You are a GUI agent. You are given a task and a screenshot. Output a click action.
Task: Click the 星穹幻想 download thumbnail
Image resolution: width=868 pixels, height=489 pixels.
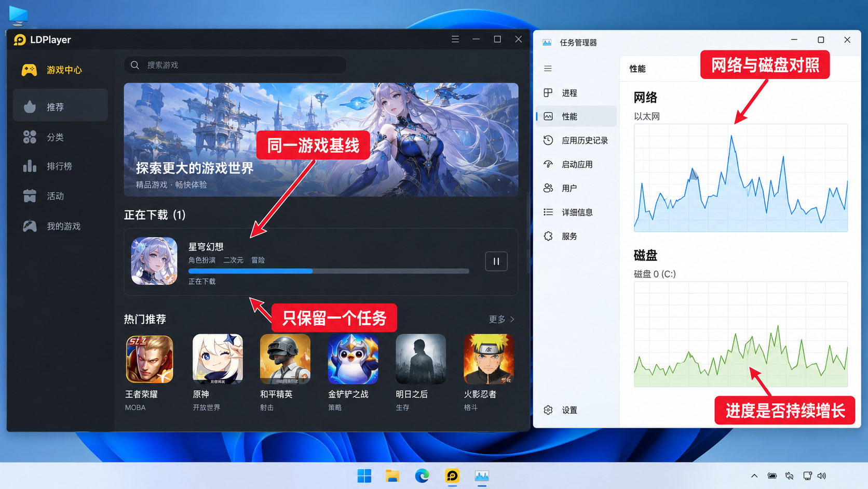(154, 261)
